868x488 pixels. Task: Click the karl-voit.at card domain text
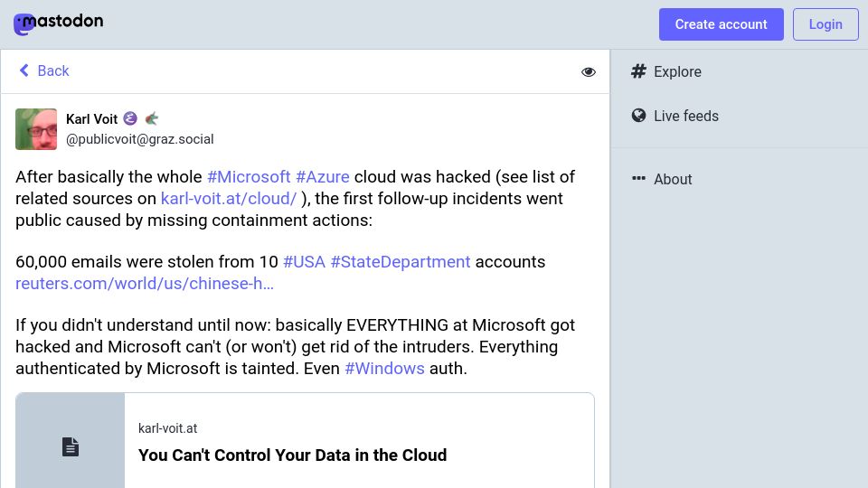[x=168, y=428]
